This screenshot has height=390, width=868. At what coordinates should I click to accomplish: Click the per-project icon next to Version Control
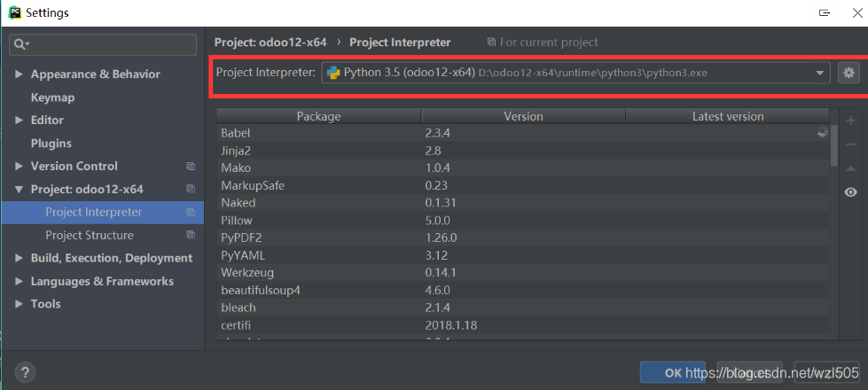(191, 166)
